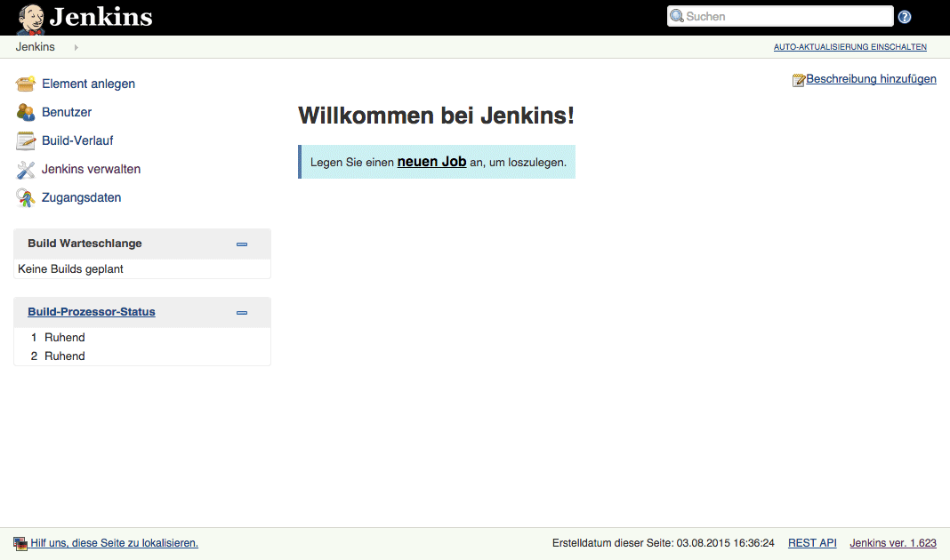Click the Zugangsdaten keys icon

point(26,198)
